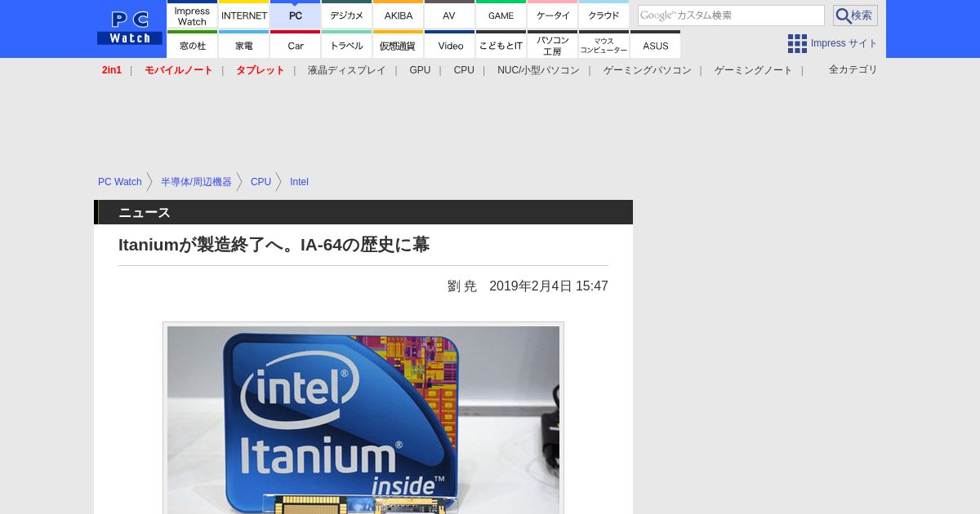Image resolution: width=980 pixels, height=514 pixels.
Task: Open the Video tab
Action: tap(449, 44)
